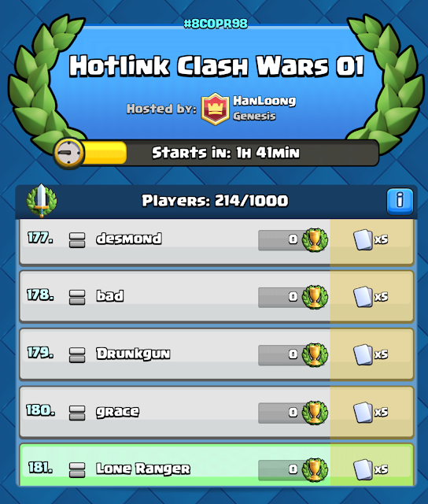The height and width of the screenshot is (504, 428).
Task: Open the tournament info button
Action: (400, 202)
